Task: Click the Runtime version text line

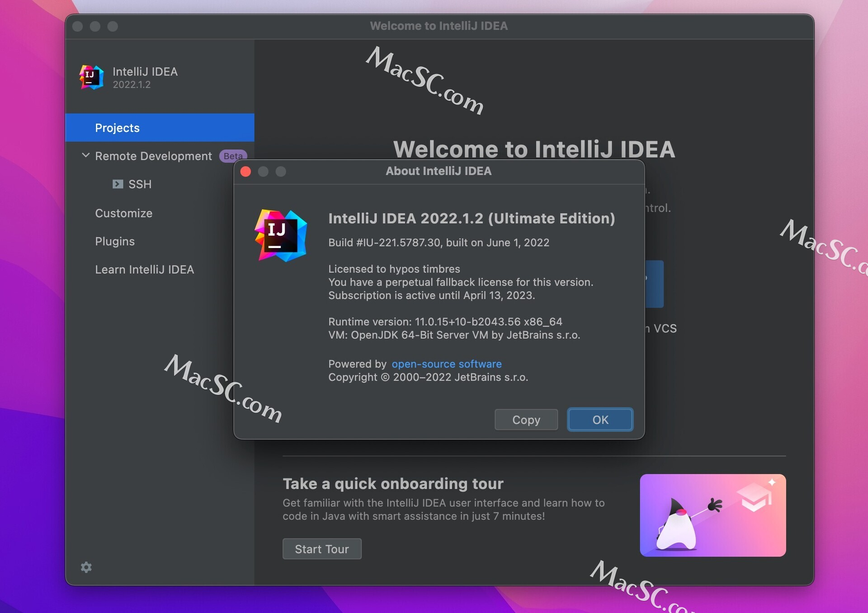Action: [445, 322]
